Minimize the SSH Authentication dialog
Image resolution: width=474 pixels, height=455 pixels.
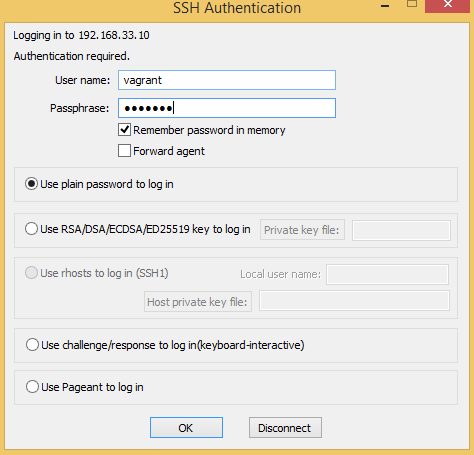385,6
